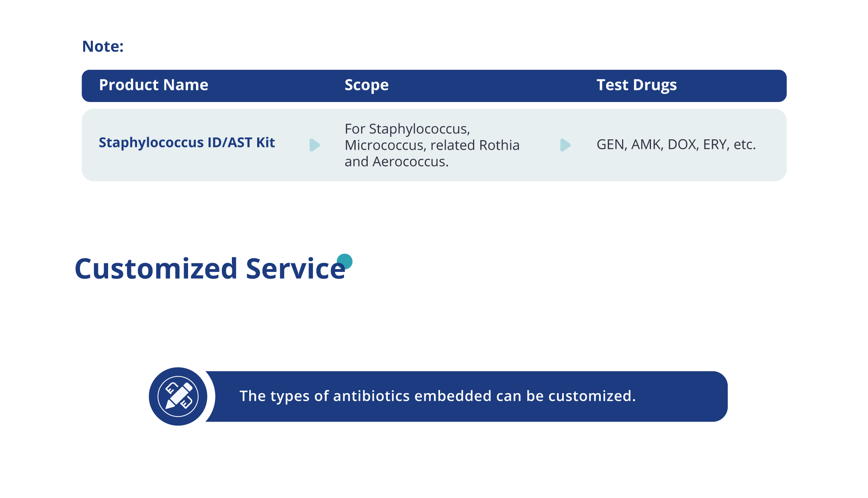This screenshot has width=868, height=498.
Task: Click the arrow icon after Staphylococcus ID/AST Kit
Action: [315, 145]
